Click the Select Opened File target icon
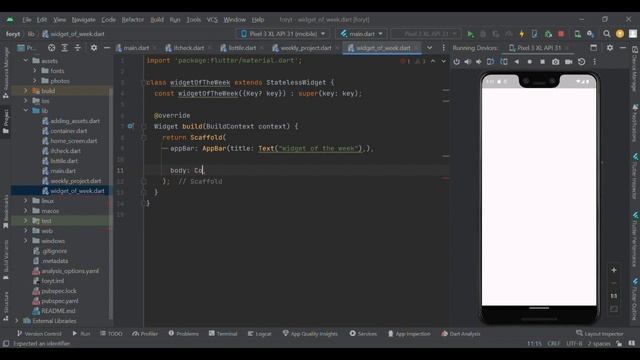 [51, 48]
